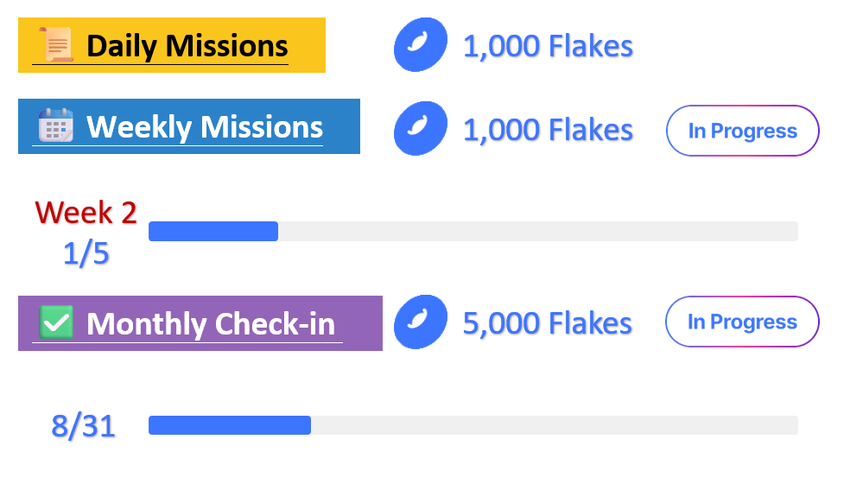Image resolution: width=850 pixels, height=479 pixels.
Task: Click the 5,000 Flakes reward text
Action: pyautogui.click(x=547, y=323)
